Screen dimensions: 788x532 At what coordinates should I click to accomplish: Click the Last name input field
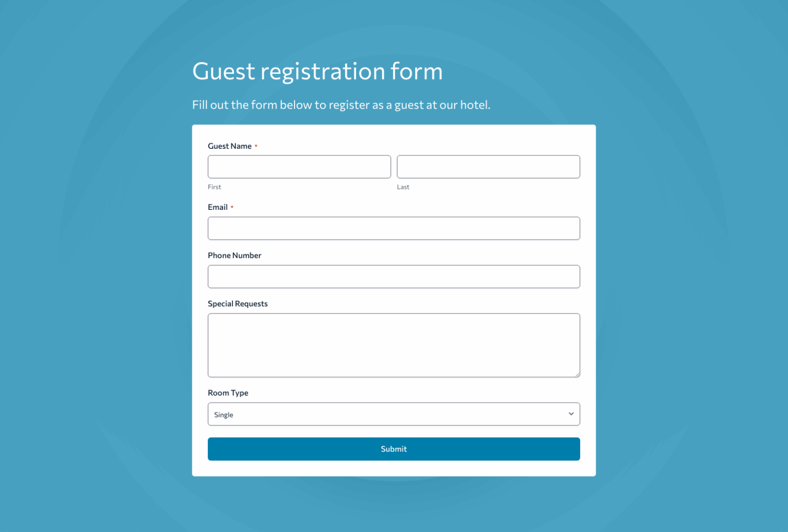tap(488, 166)
